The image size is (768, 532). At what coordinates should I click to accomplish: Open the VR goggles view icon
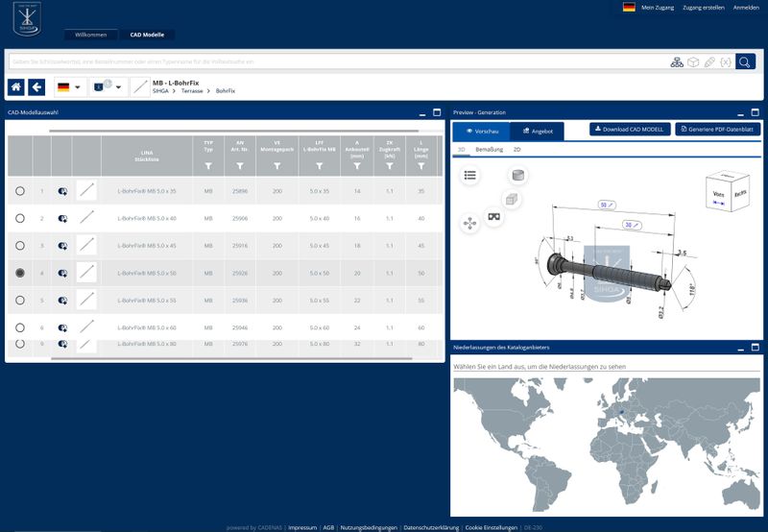tap(495, 219)
